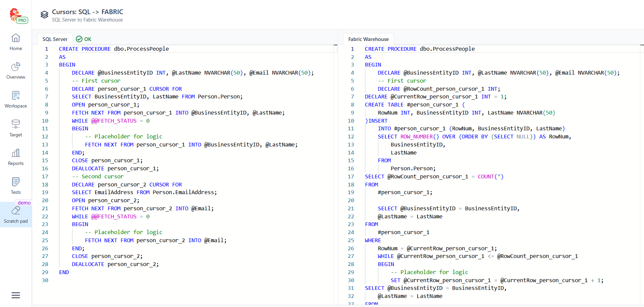Switch to the SQL Server tab
644x307 pixels.
click(55, 39)
